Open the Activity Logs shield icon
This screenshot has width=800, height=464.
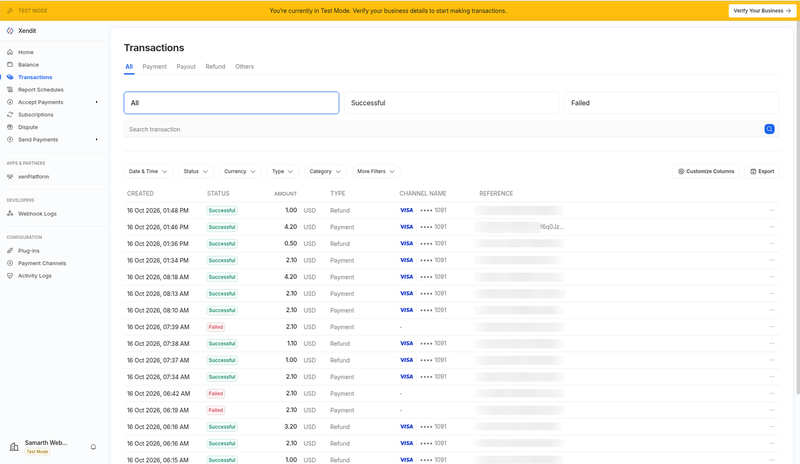10,276
